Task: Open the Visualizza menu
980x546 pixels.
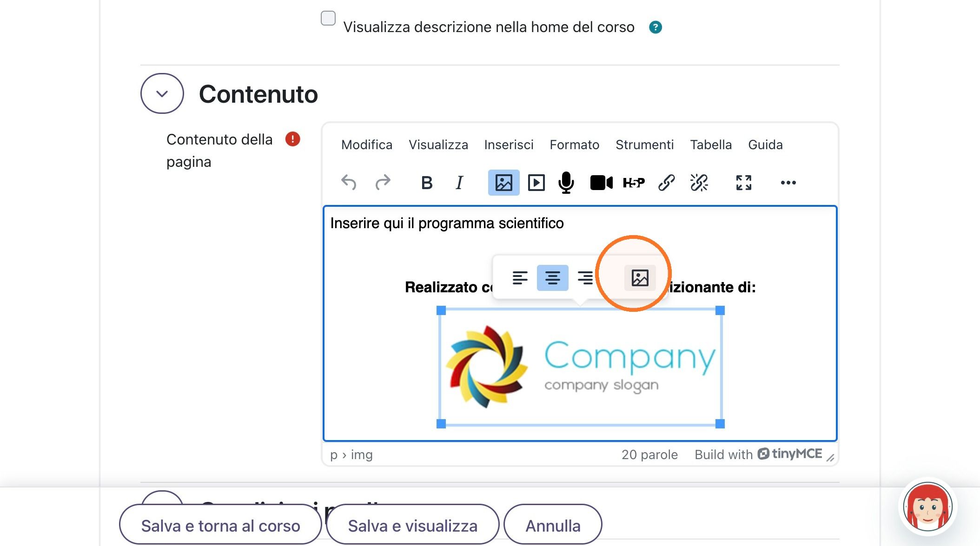Action: tap(438, 145)
